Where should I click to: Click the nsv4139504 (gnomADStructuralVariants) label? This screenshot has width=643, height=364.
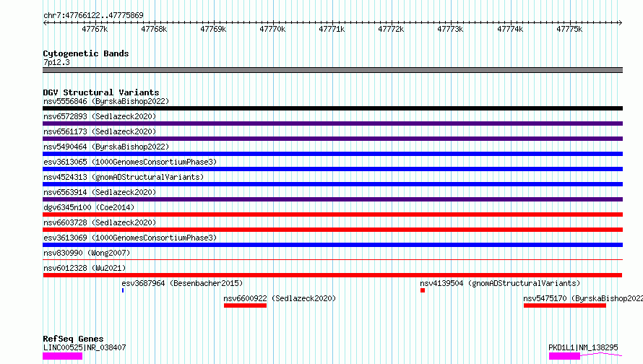point(500,283)
